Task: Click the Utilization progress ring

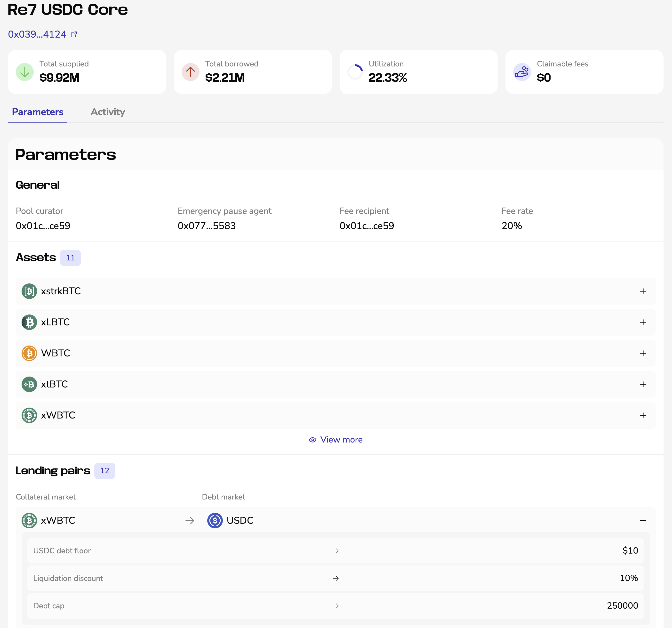Action: point(355,72)
